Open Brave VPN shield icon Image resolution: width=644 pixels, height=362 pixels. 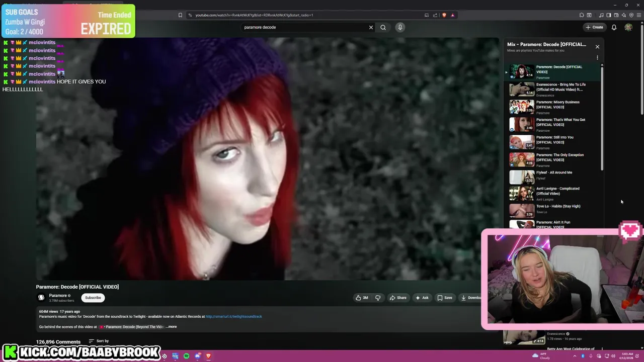pyautogui.click(x=631, y=15)
